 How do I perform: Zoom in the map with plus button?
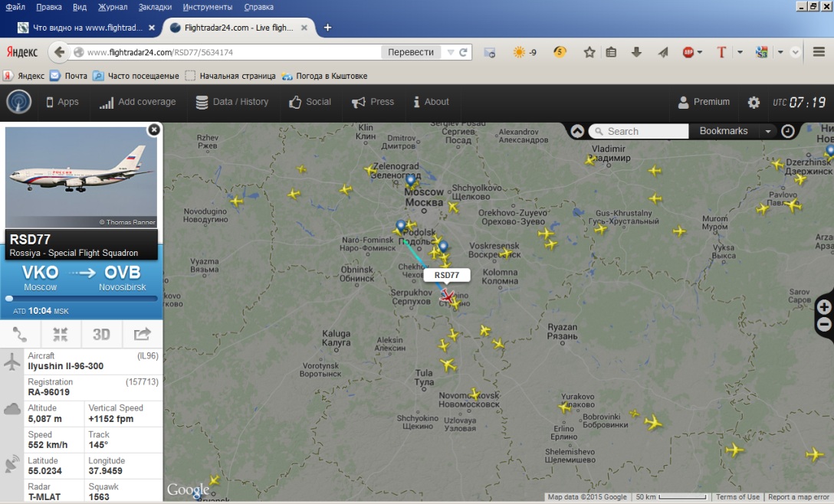point(824,306)
